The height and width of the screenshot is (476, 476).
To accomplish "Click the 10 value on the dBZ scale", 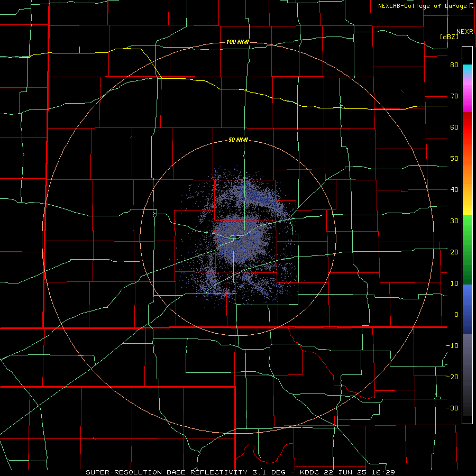I will (x=454, y=283).
